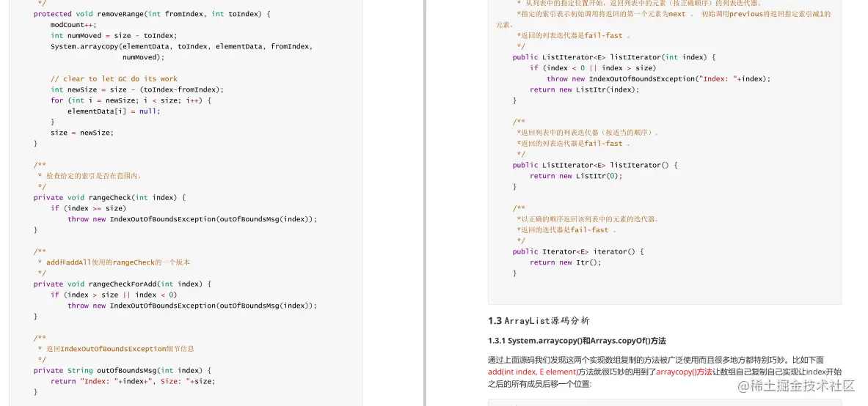Click the "public Iterator<E> iterator()" signature
This screenshot has height=406, width=868.
pyautogui.click(x=578, y=251)
